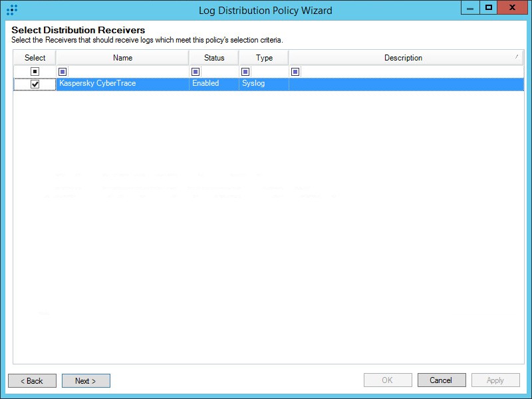Go back with the Back button
Viewport: 532px width, 399px height.
point(32,380)
